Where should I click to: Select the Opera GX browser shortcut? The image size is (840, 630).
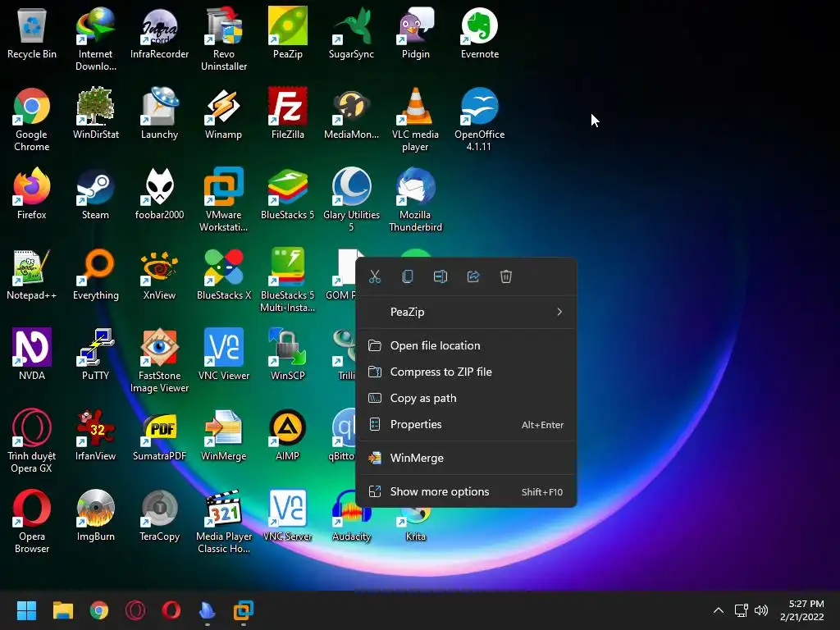pos(32,441)
